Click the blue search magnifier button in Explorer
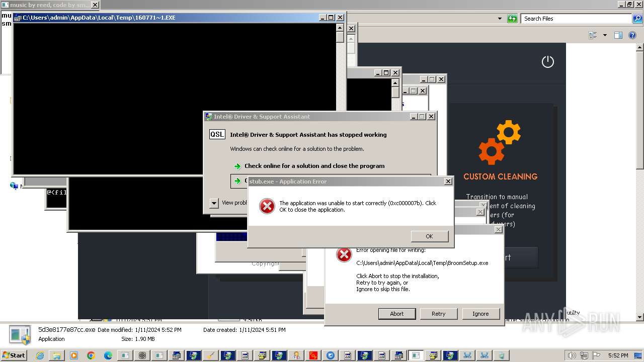The image size is (644, 362). point(637,19)
